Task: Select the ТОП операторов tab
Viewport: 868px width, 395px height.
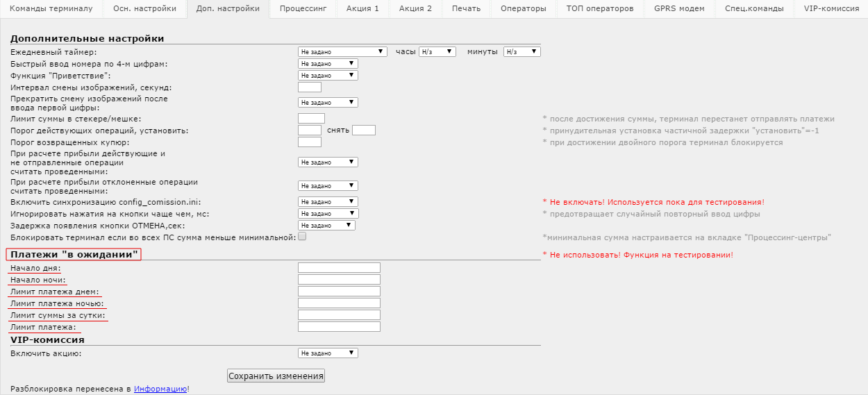Action: pyautogui.click(x=599, y=9)
